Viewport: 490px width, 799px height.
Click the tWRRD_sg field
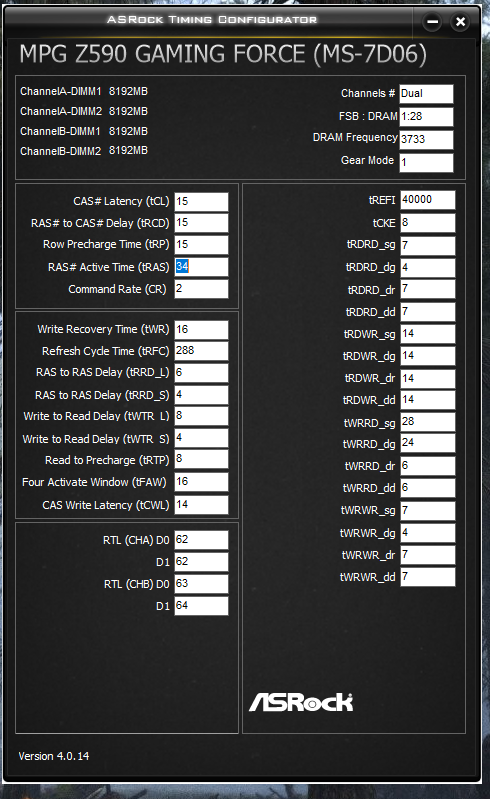(x=428, y=422)
